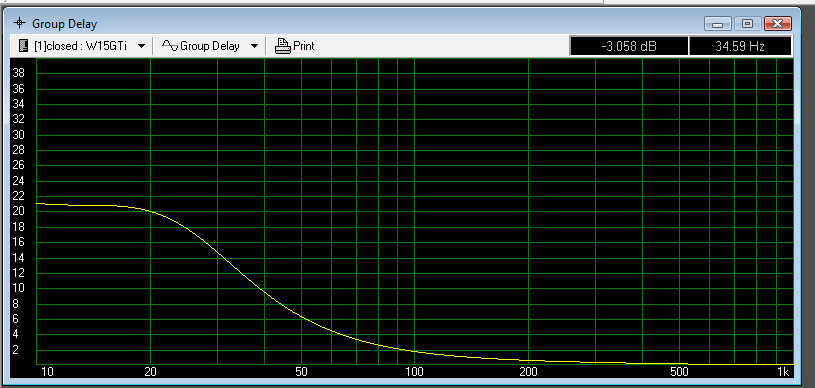Select the [1]closed : W15GTi box label

pyautogui.click(x=80, y=46)
